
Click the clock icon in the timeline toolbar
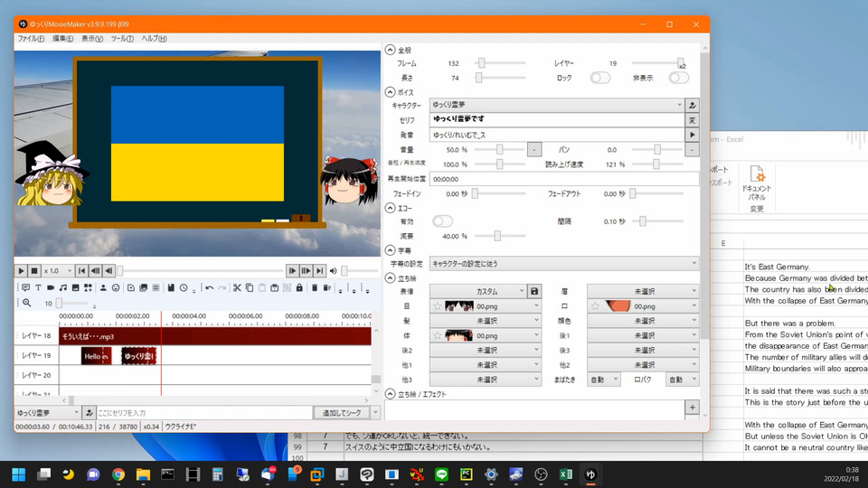point(184,287)
